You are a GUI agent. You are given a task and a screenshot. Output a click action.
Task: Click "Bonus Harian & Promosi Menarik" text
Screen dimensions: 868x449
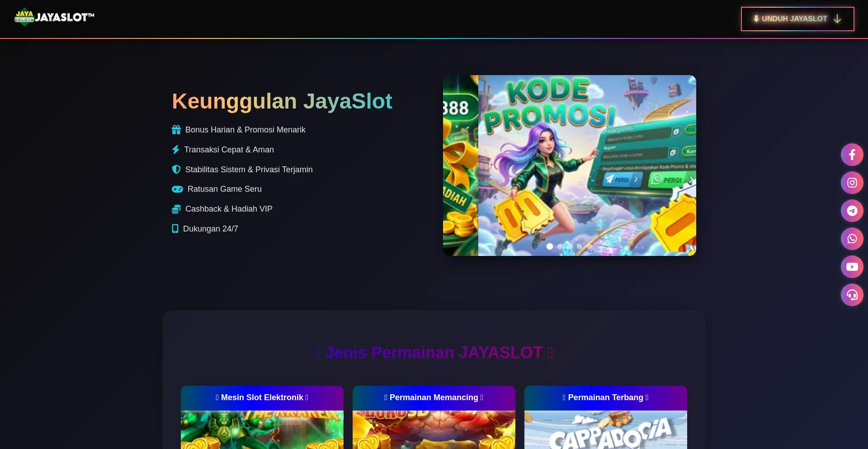245,130
